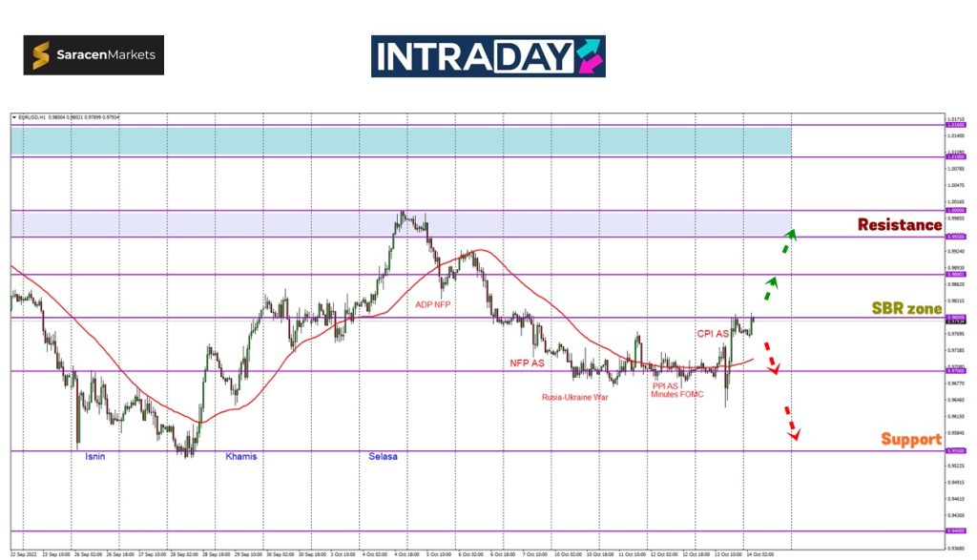This screenshot has height=560, width=977.
Task: Click the Rusia-Ukraine War annotation
Action: pyautogui.click(x=574, y=397)
